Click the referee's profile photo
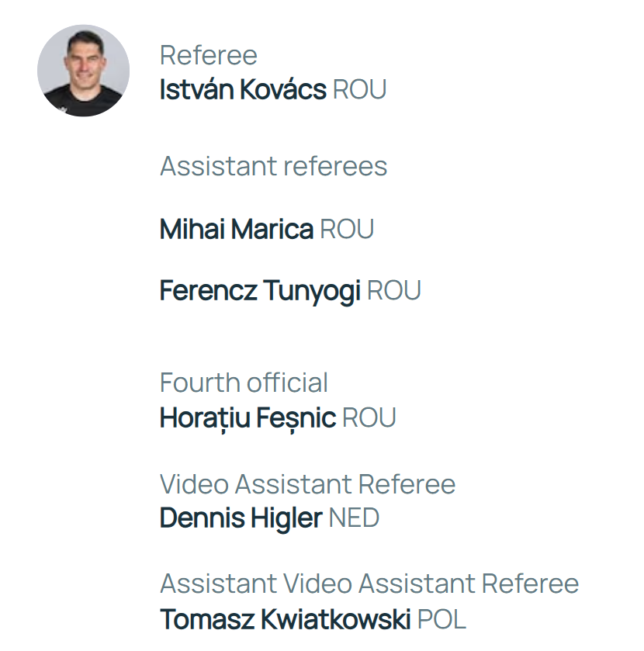644x651 pixels. [x=83, y=71]
